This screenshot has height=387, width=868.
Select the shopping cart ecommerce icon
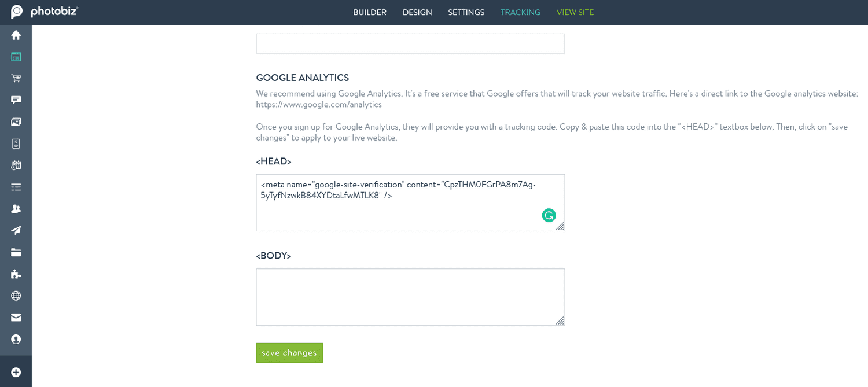click(x=16, y=78)
